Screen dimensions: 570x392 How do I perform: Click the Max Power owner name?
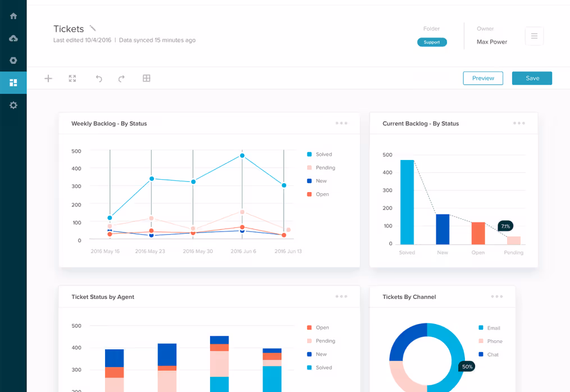point(492,42)
